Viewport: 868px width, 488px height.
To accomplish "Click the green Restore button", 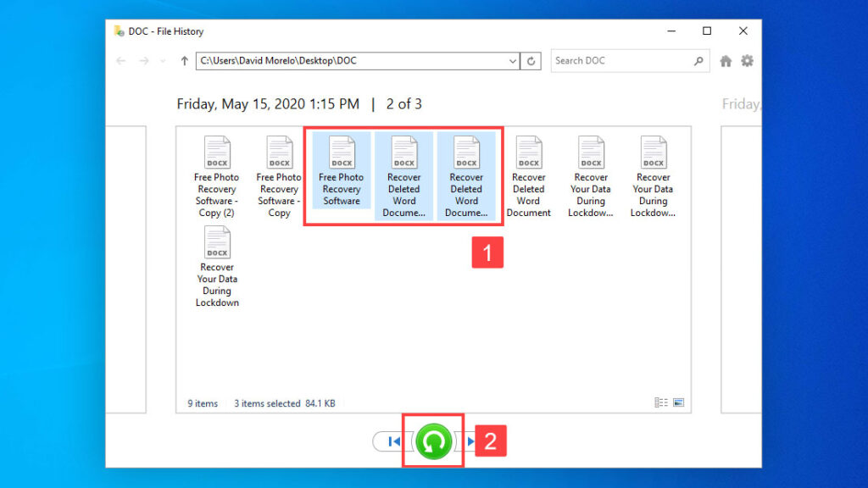I will click(432, 441).
